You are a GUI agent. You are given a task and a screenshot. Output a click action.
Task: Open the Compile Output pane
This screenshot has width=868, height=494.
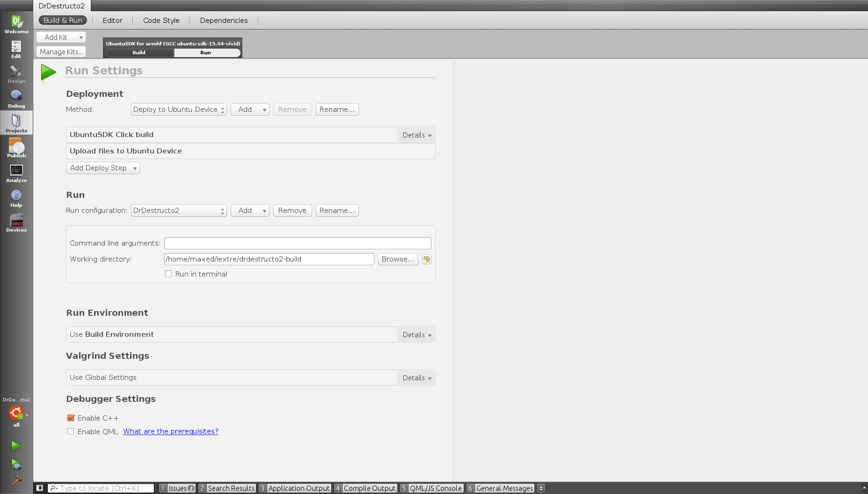[365, 488]
